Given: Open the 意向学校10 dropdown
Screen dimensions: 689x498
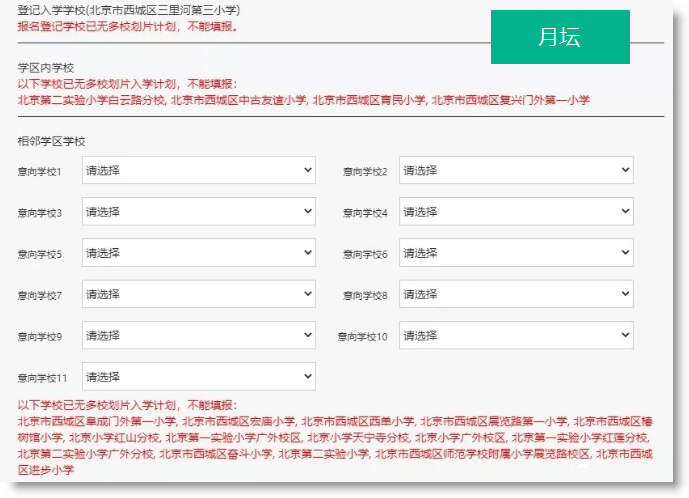Looking at the screenshot, I should click(516, 335).
